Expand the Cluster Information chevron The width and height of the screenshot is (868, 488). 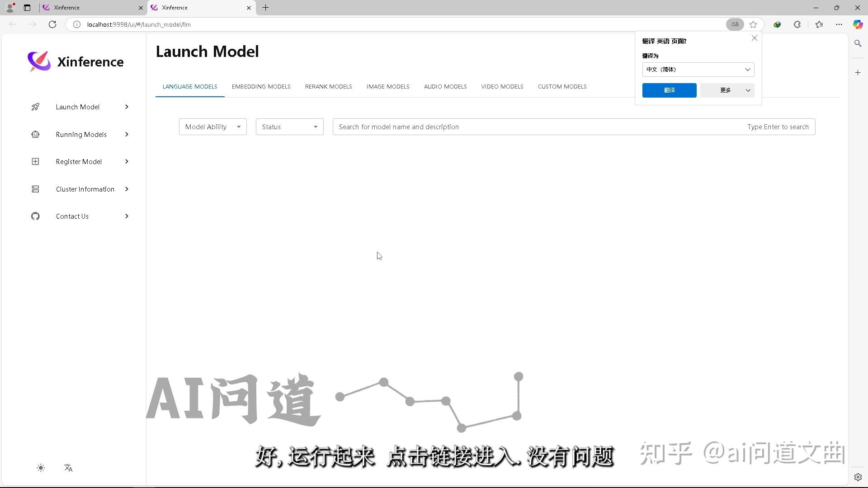pos(127,189)
